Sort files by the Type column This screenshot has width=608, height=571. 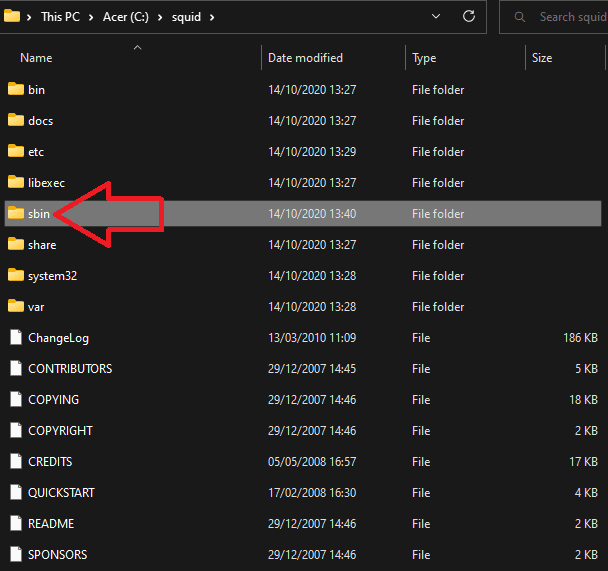click(x=424, y=58)
